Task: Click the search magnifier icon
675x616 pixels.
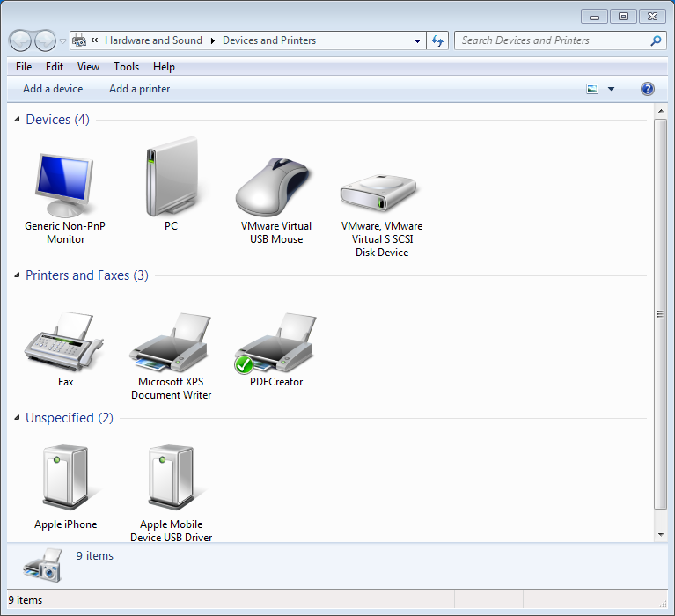Action: click(x=656, y=40)
